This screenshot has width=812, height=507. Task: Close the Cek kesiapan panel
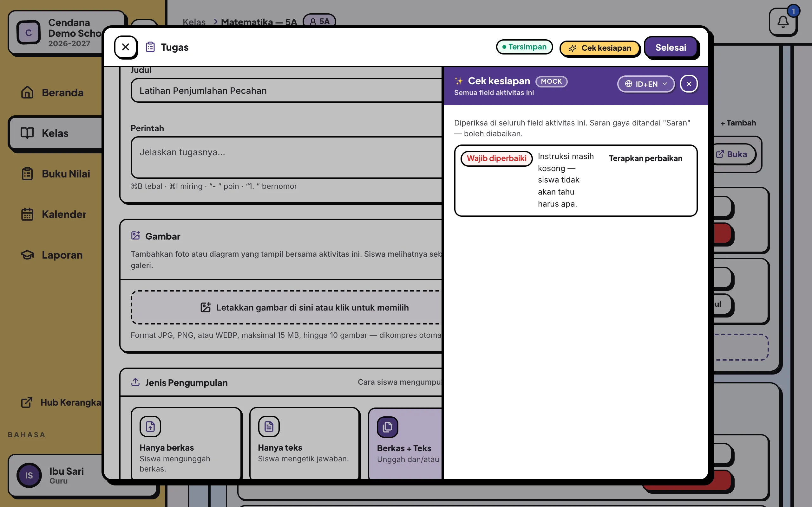tap(689, 84)
